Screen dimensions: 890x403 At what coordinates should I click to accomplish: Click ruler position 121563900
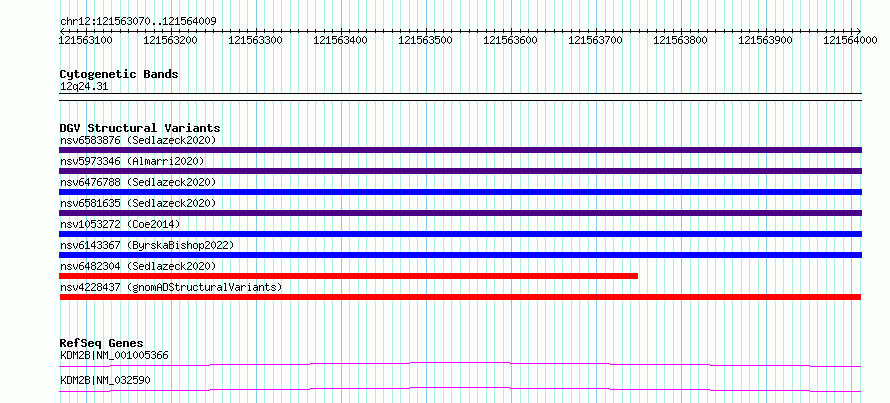coord(766,40)
